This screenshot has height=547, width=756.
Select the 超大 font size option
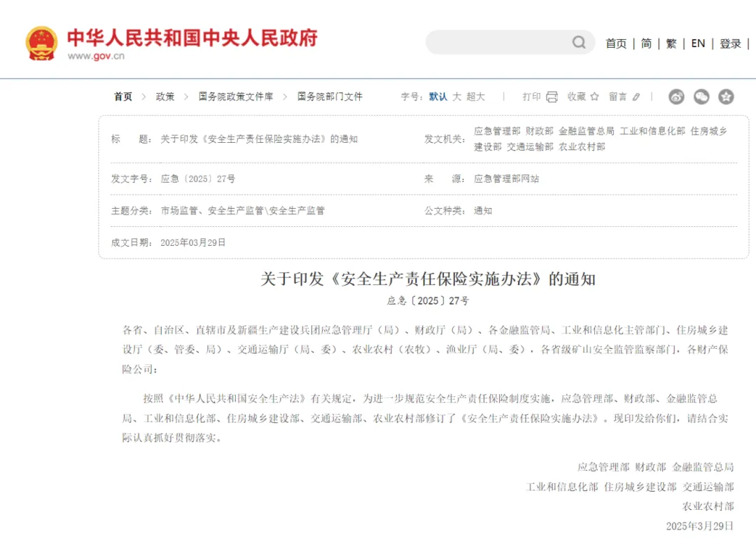coord(475,97)
